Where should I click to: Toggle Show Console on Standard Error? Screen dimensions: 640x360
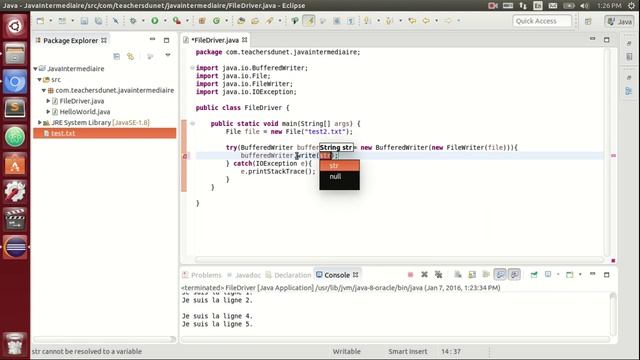tap(514, 275)
